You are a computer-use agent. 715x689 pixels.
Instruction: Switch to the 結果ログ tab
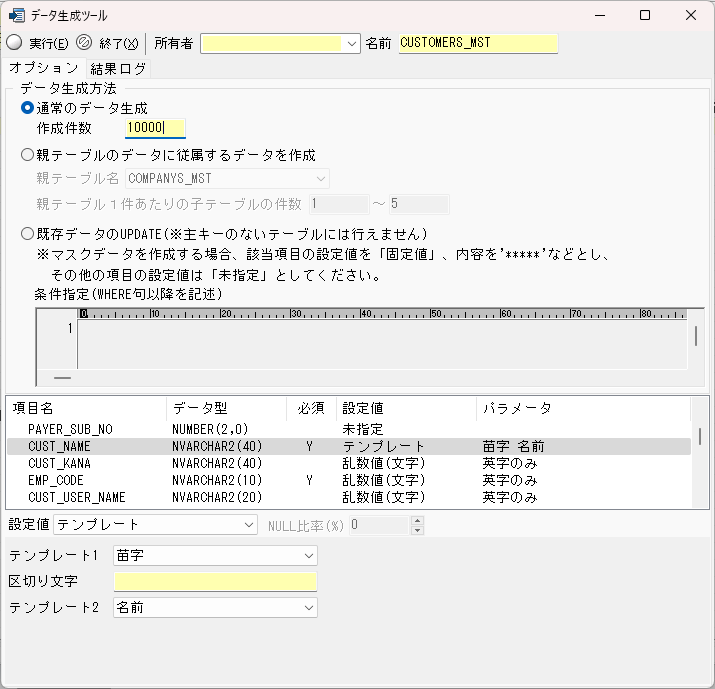(x=118, y=69)
